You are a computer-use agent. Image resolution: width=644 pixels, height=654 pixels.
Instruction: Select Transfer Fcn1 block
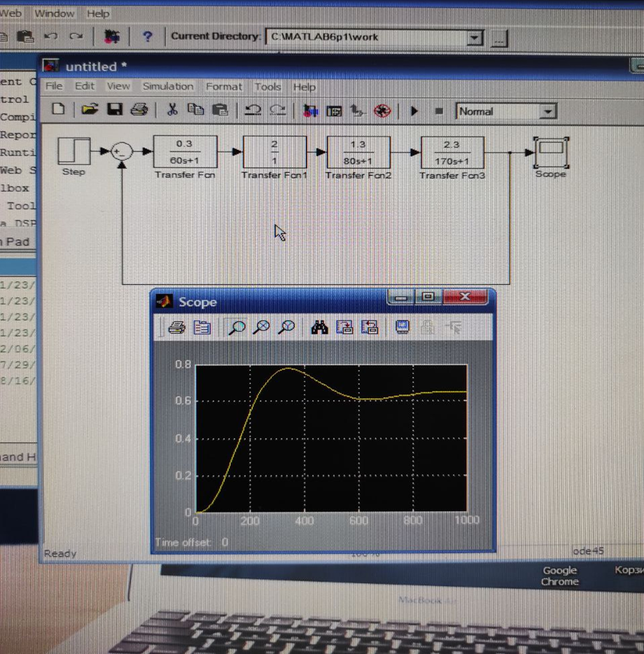point(274,152)
